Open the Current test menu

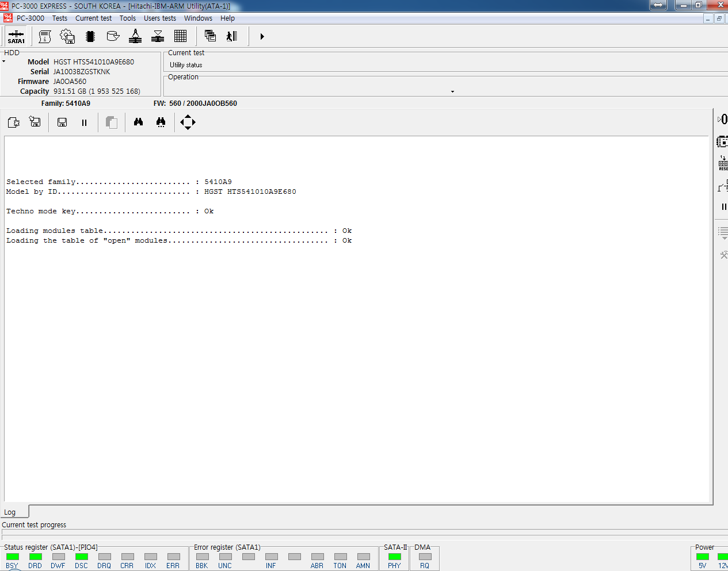[x=93, y=18]
